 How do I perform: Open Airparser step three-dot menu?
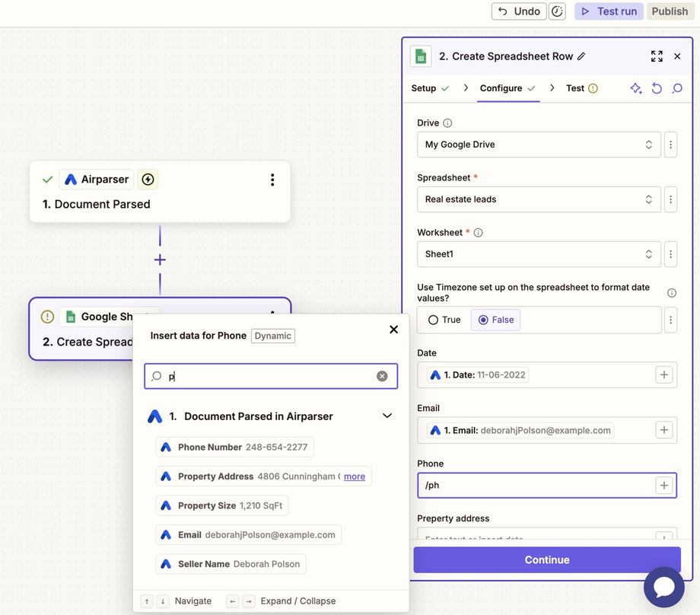(272, 180)
